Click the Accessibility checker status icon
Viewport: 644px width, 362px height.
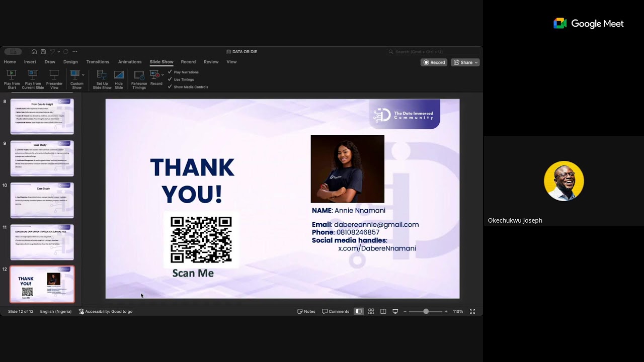click(82, 311)
